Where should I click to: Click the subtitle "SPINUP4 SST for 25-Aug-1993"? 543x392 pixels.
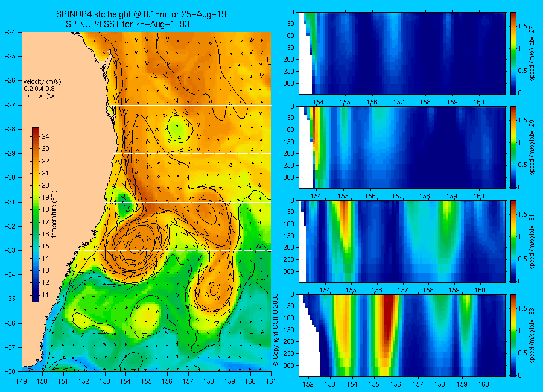click(x=127, y=24)
